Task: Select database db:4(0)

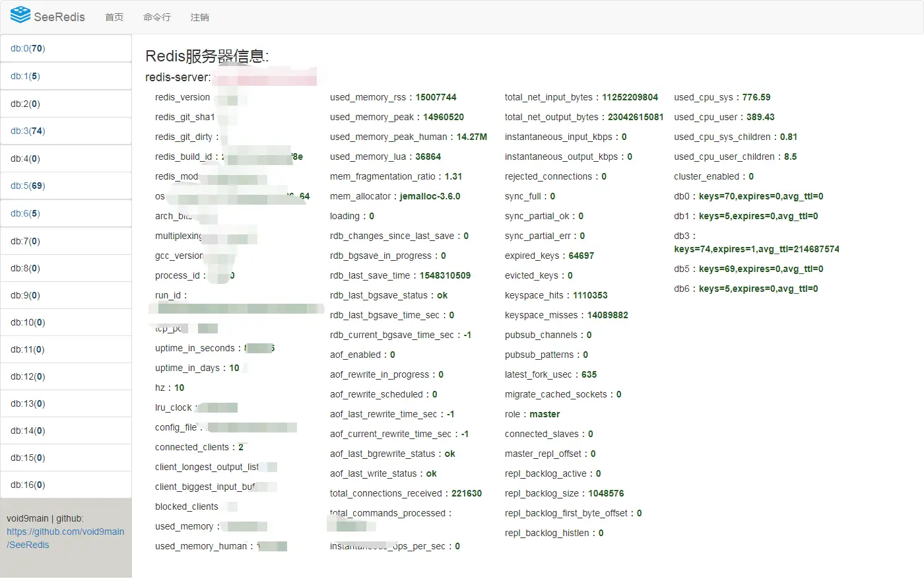Action: pos(66,158)
